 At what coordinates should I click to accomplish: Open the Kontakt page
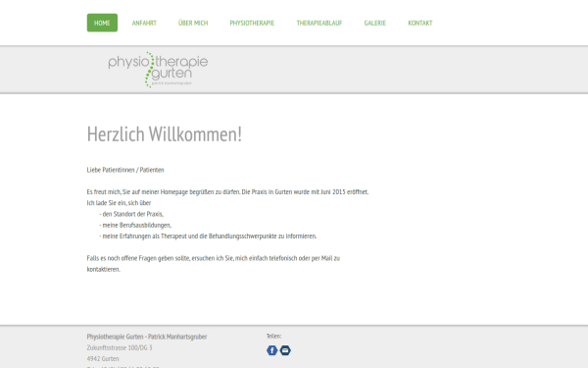coord(420,23)
